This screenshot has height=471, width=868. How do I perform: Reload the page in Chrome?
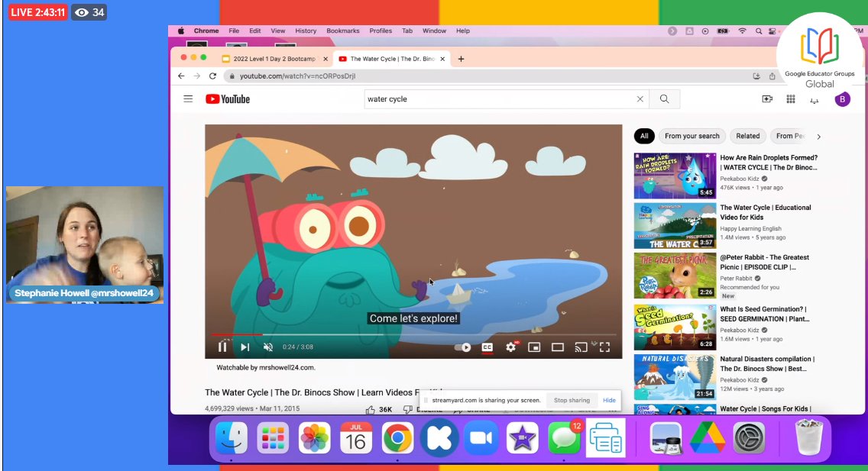(x=212, y=76)
